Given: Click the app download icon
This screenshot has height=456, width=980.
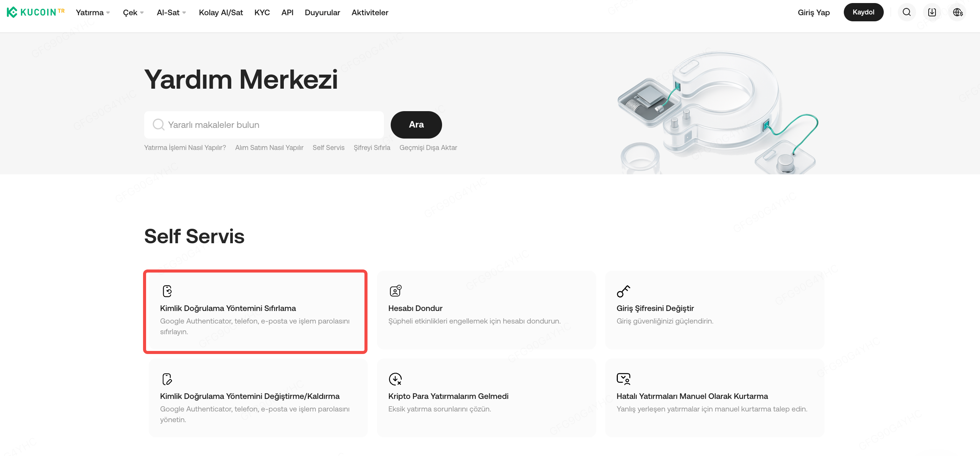Looking at the screenshot, I should [932, 12].
